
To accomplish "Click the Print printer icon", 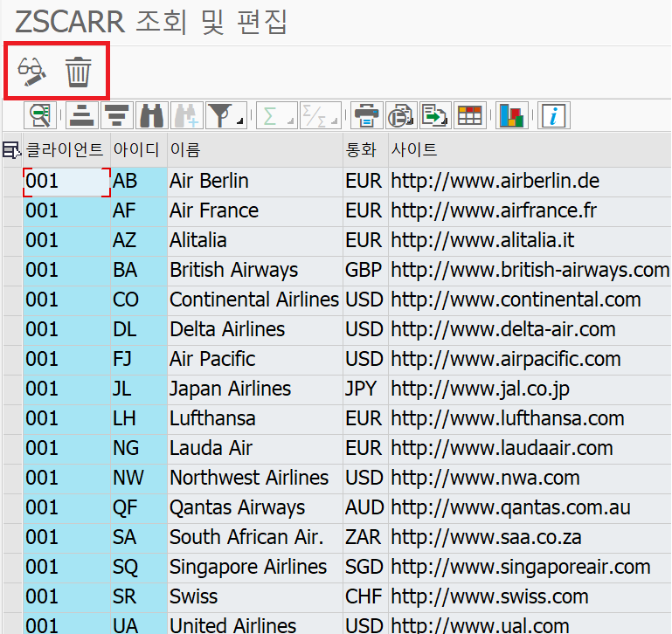I will coord(367,115).
